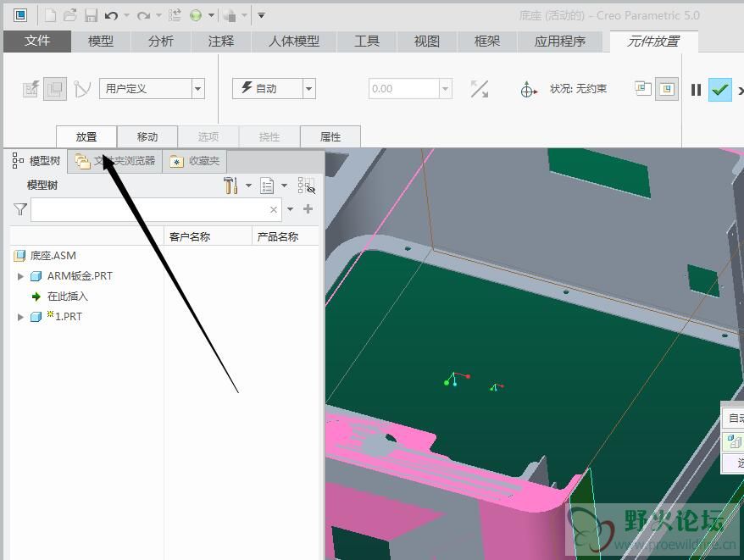Image resolution: width=744 pixels, height=560 pixels.
Task: Open the 用户定义 constraint set dropdown
Action: pyautogui.click(x=197, y=89)
